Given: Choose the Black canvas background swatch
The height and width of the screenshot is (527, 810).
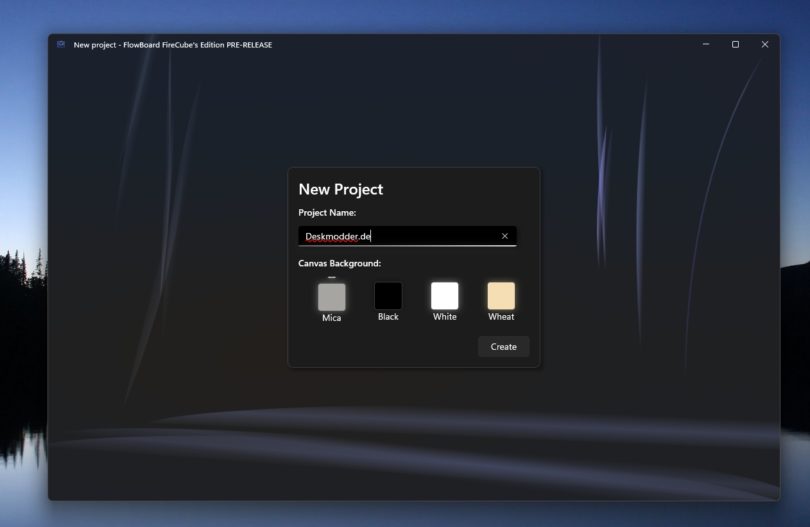Looking at the screenshot, I should click(388, 296).
